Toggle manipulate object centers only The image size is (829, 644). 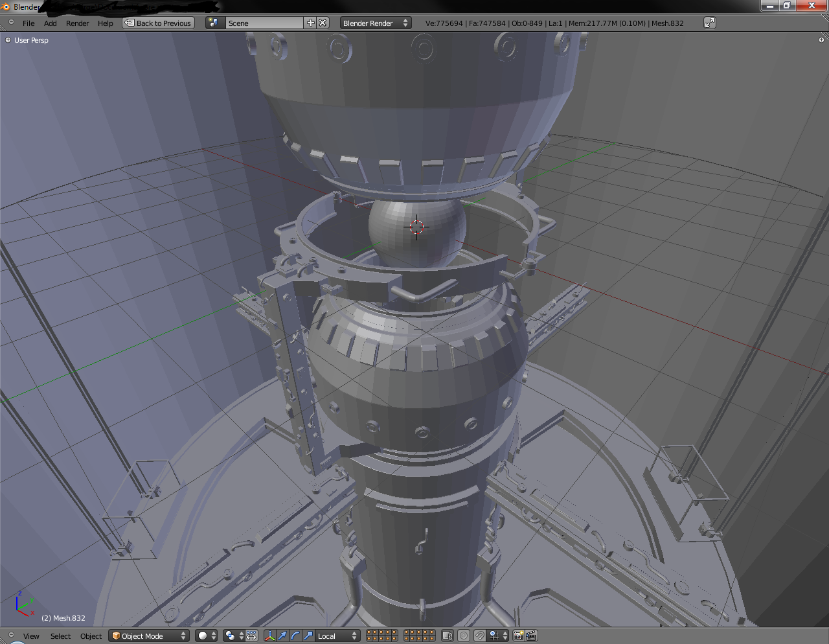click(x=251, y=636)
